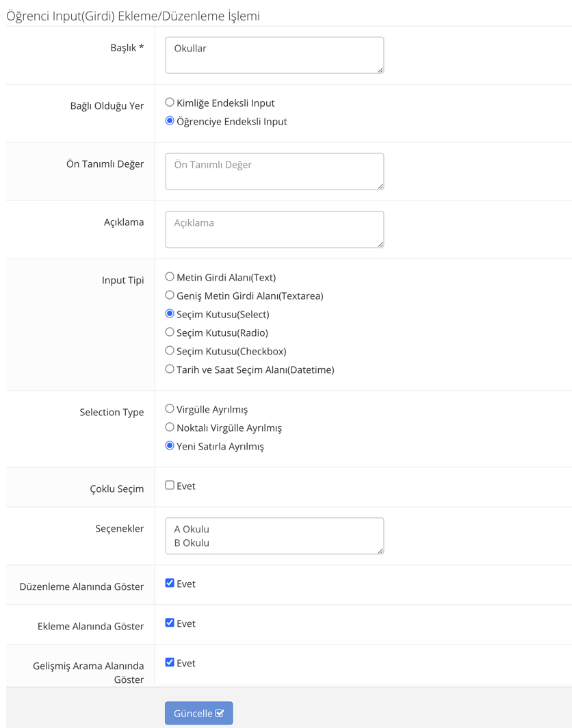
Task: Choose Yeni Satırla Ayrılmış option
Action: 170,446
